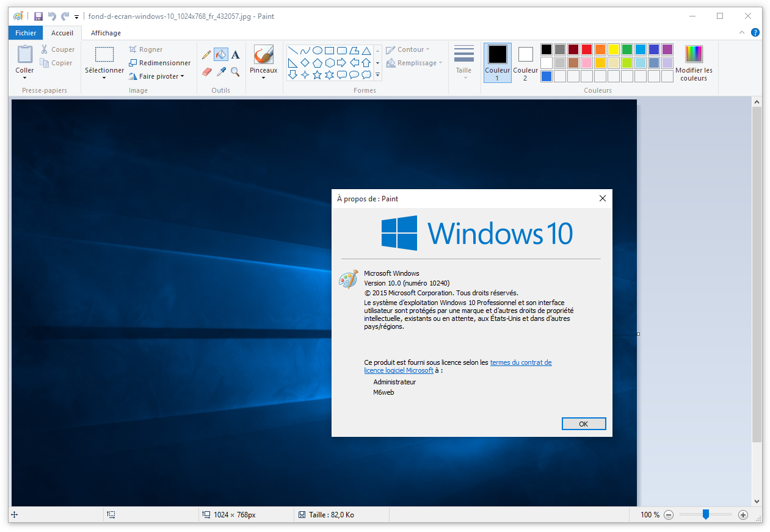The width and height of the screenshot is (770, 532).
Task: Move down one row in shapes gallery
Action: tap(377, 63)
